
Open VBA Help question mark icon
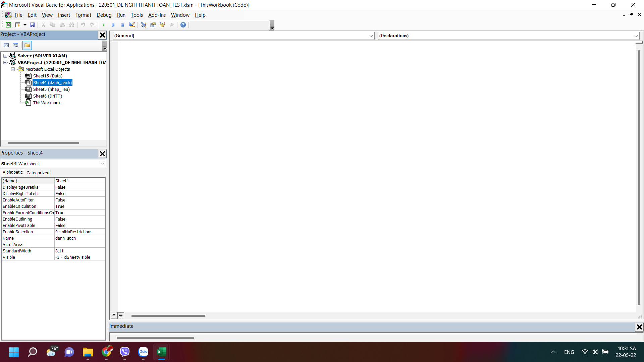pyautogui.click(x=183, y=25)
